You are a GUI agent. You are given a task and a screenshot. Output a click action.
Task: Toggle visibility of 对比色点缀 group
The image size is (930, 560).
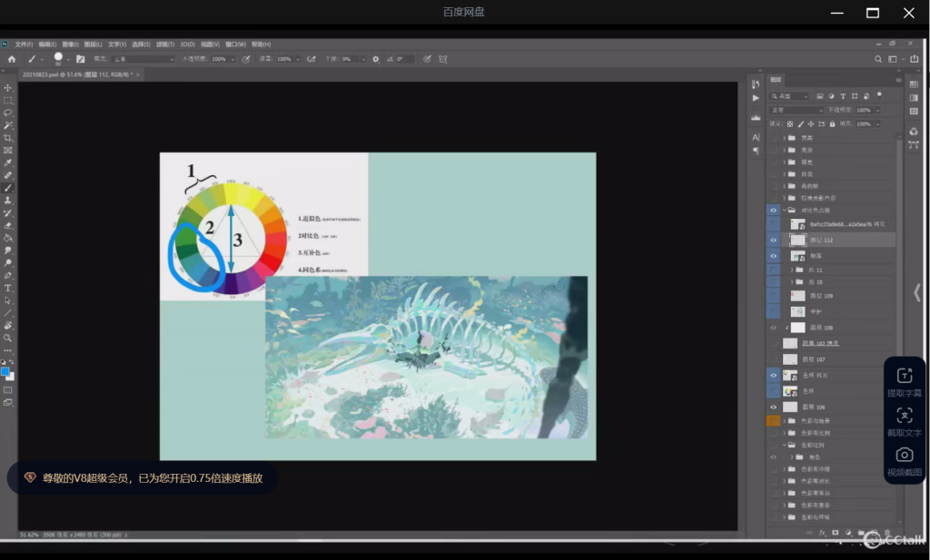coord(774,210)
